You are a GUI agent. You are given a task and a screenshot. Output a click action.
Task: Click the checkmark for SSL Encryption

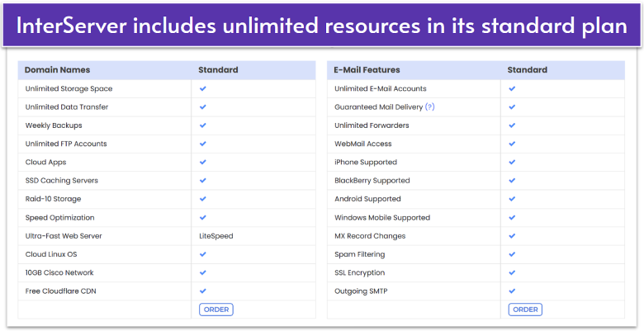512,272
